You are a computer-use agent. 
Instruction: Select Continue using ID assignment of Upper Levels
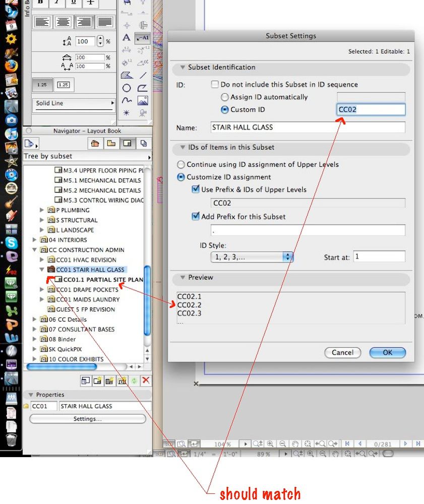pos(181,164)
